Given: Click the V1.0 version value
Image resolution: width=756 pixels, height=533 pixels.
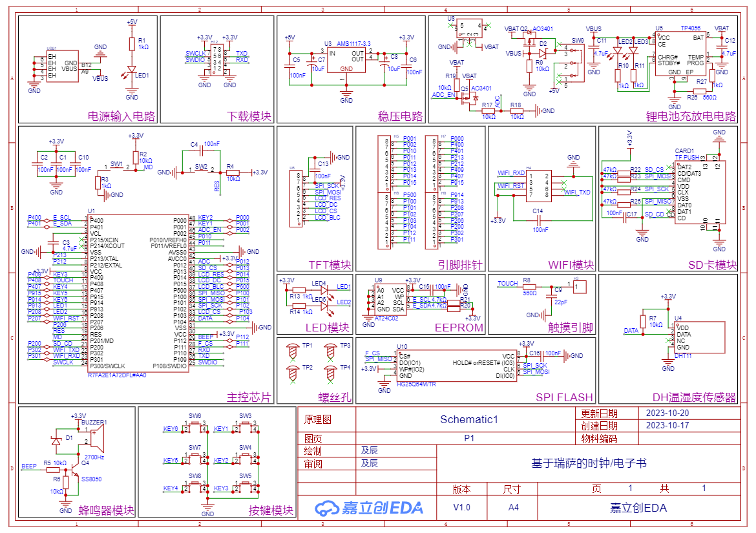Looking at the screenshot, I should click(x=462, y=507).
